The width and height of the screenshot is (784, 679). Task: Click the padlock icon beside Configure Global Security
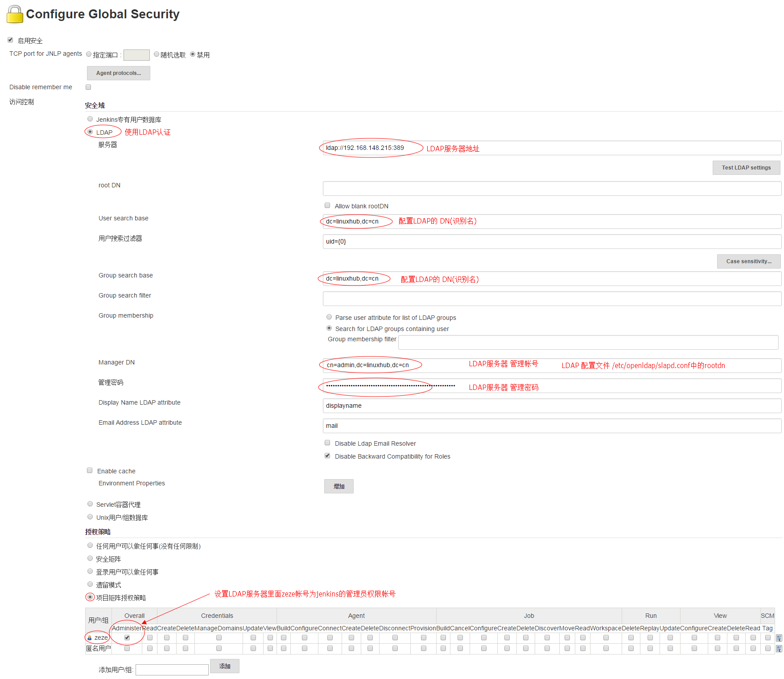click(15, 14)
